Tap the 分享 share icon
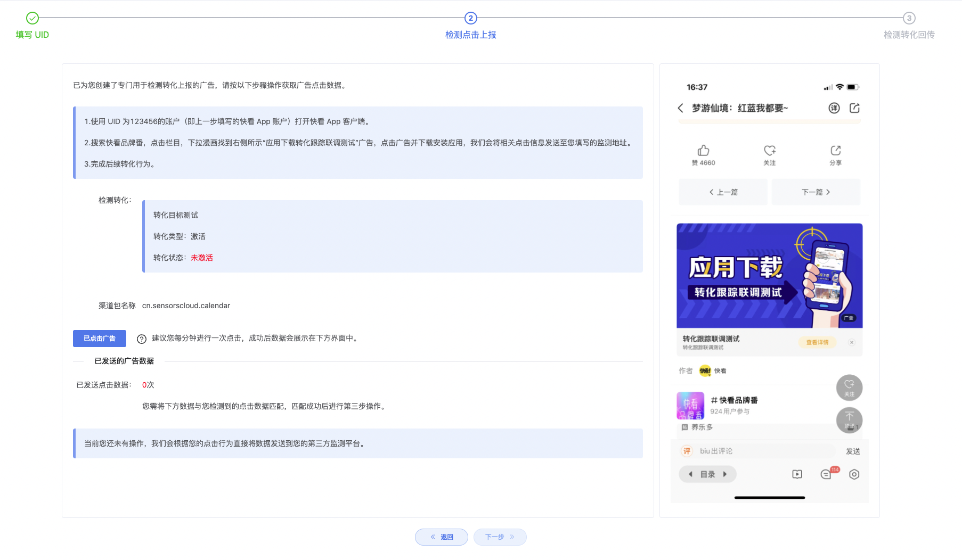962x560 pixels. (835, 151)
